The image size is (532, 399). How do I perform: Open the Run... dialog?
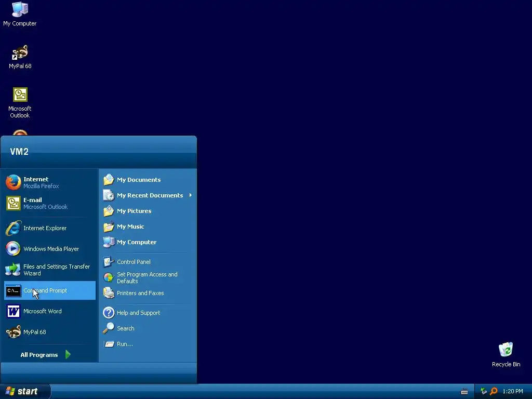[x=147, y=344]
